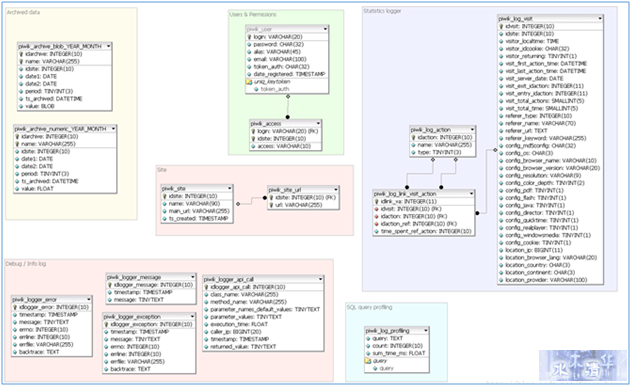Collapse the piwik_archive_blob_YEAR_MONTH table arrow
This screenshot has height=386, width=632.
click(108, 46)
